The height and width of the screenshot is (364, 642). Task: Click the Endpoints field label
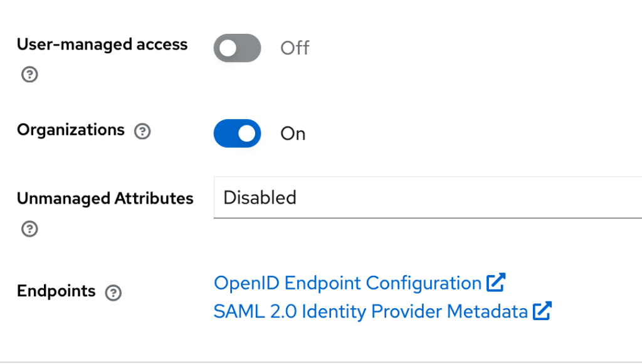[x=56, y=291]
